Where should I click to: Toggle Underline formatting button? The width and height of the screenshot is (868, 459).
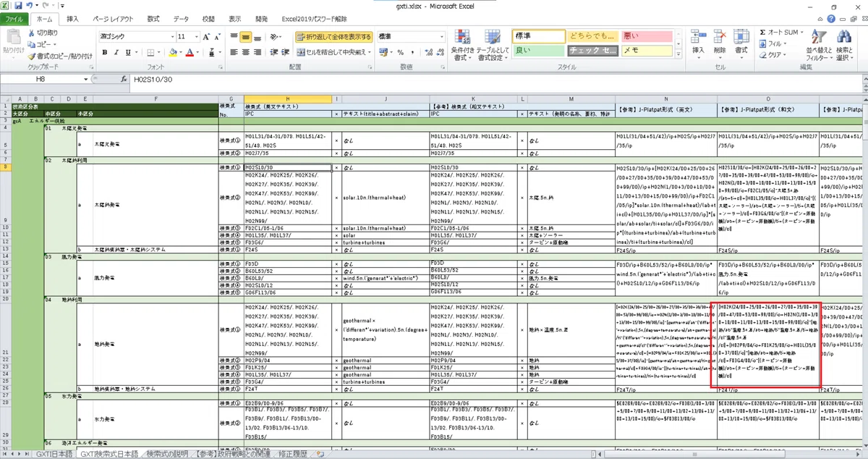click(x=127, y=52)
